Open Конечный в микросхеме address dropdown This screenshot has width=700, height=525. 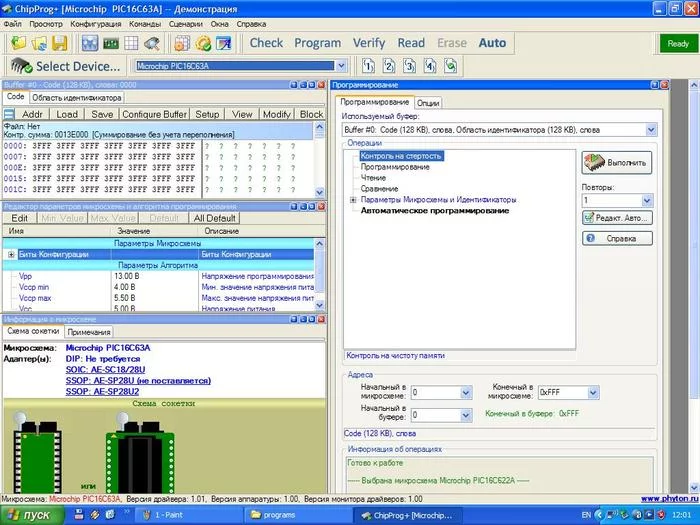593,393
